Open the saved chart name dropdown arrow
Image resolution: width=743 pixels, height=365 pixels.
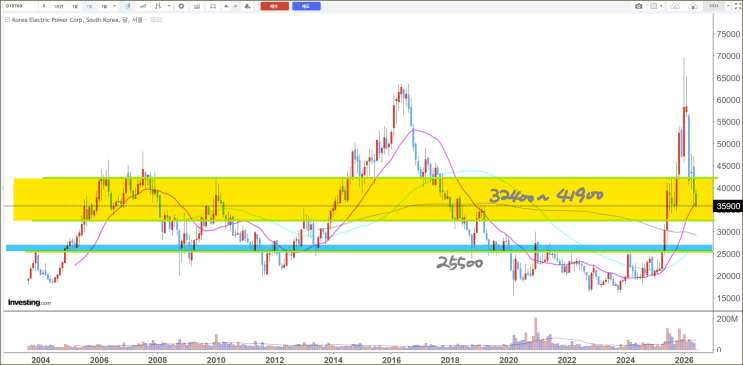point(728,6)
